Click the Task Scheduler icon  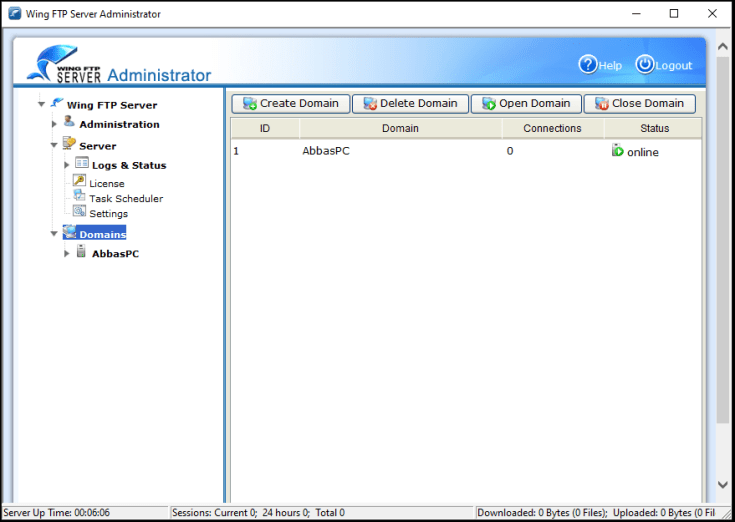[80, 195]
